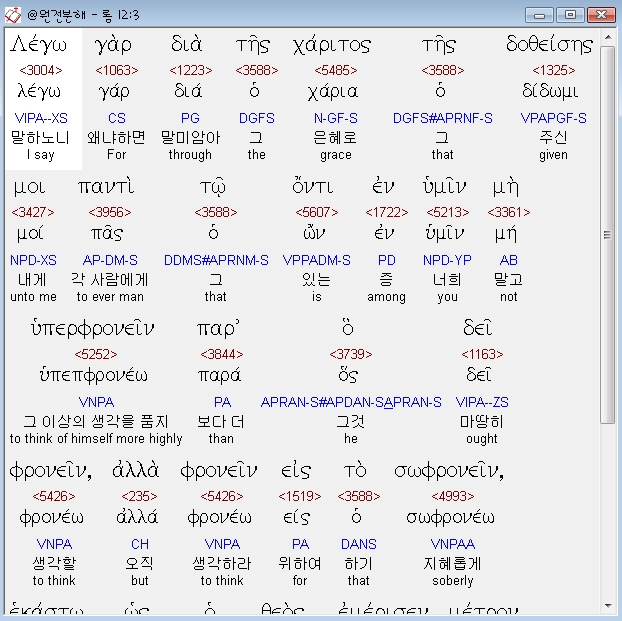
Task: Click the lemma παρά
Action: pyautogui.click(x=219, y=375)
